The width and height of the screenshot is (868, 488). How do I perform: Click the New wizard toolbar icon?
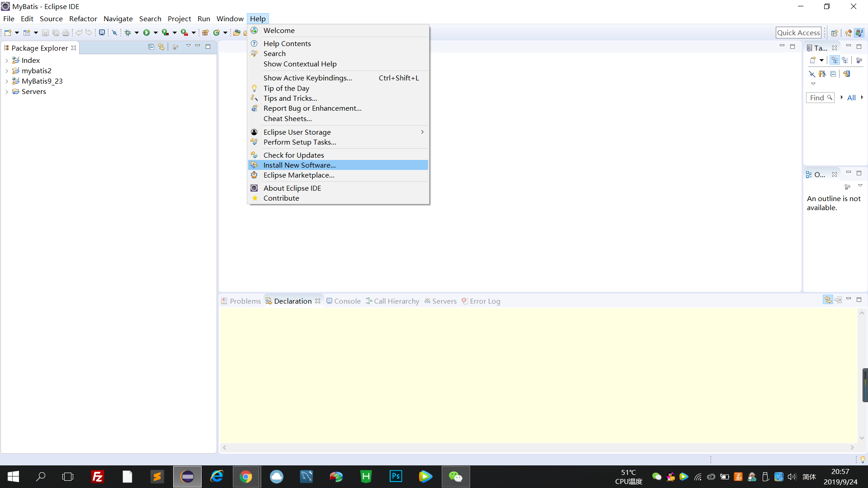click(8, 33)
